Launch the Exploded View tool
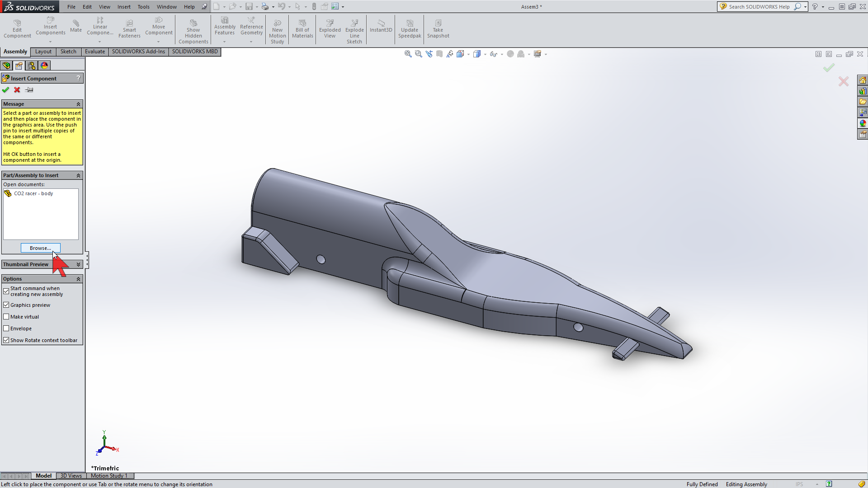 tap(330, 29)
